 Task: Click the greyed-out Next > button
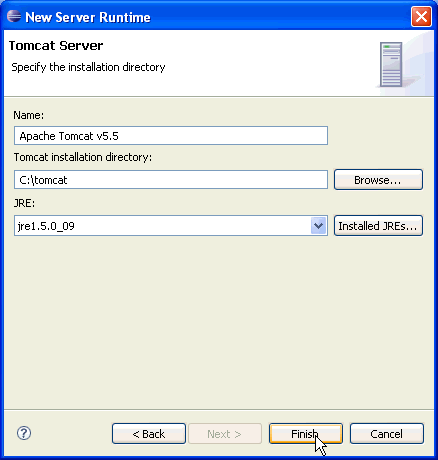pos(225,434)
